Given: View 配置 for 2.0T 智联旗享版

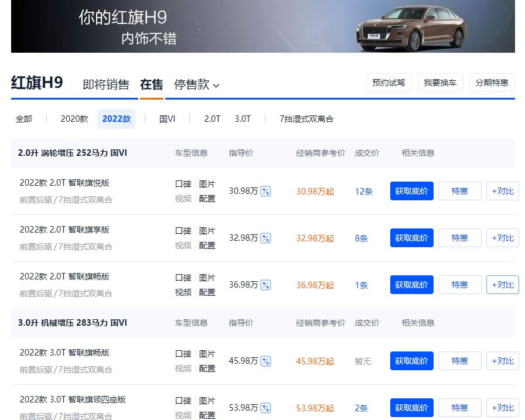Looking at the screenshot, I should pyautogui.click(x=207, y=245).
